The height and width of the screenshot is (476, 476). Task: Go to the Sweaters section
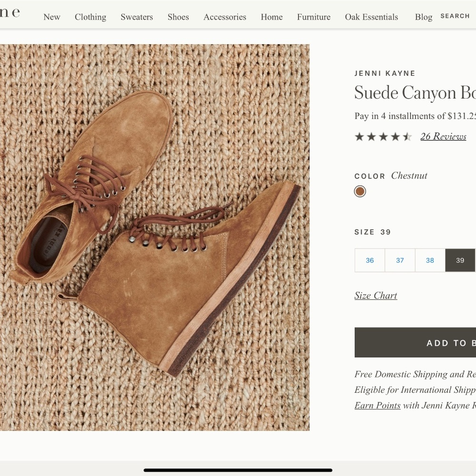[137, 17]
